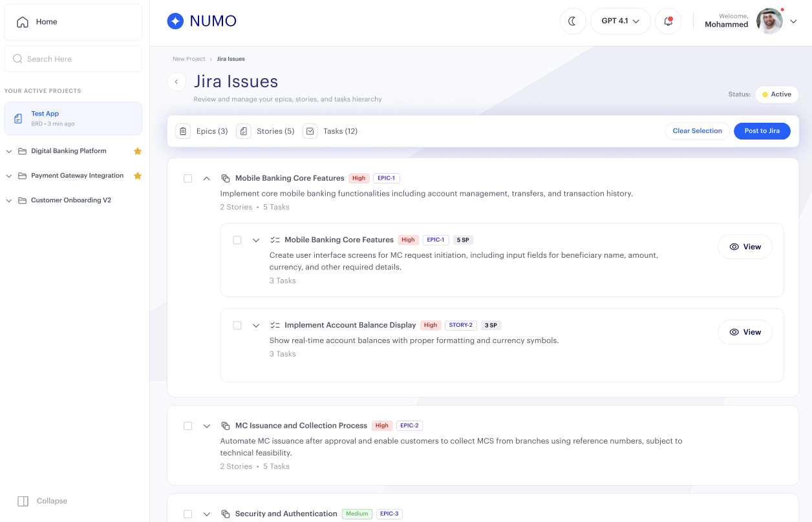Click checklist icon of Implement Account Balance Display
Image resolution: width=812 pixels, height=522 pixels.
[275, 326]
